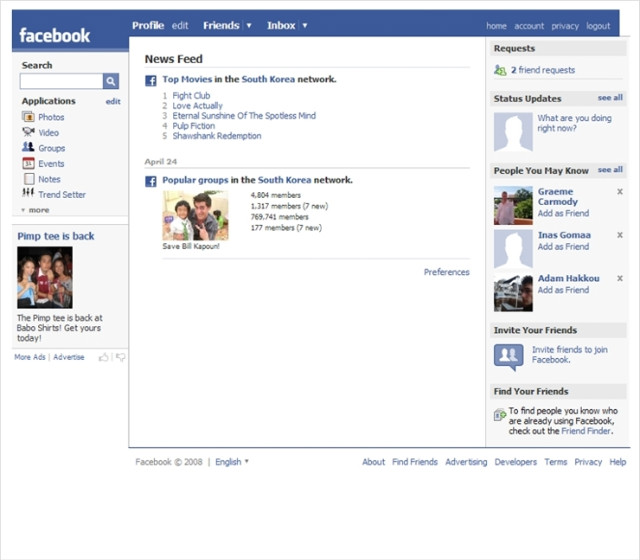
Task: Click Facebook icon beside Popular groups story
Action: pos(151,181)
